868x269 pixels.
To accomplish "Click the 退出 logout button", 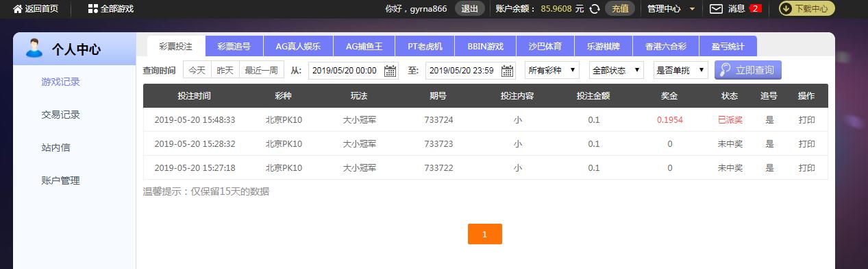I will [x=470, y=9].
